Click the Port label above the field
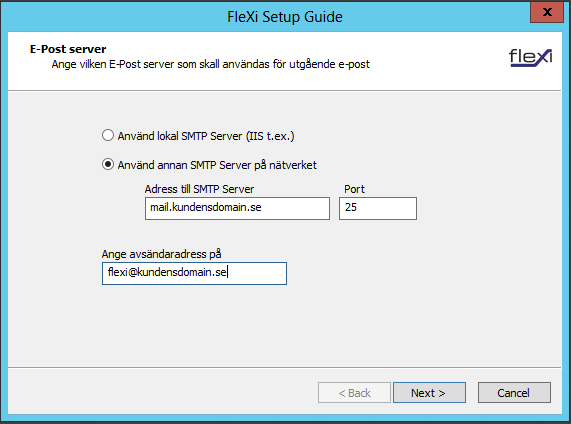Image resolution: width=571 pixels, height=424 pixels. point(354,189)
